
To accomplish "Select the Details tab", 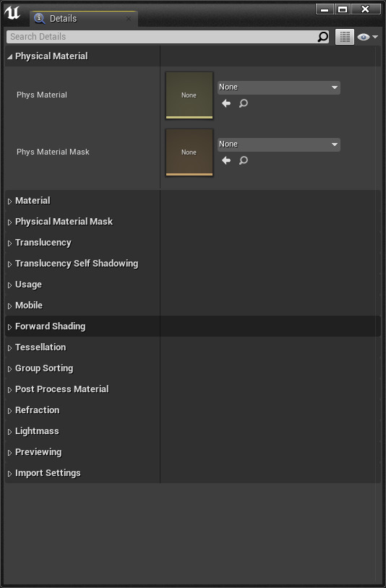I will pos(84,18).
